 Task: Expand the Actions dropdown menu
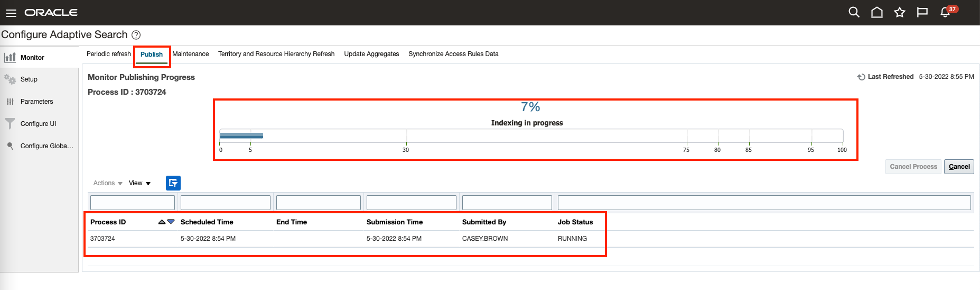coord(108,183)
